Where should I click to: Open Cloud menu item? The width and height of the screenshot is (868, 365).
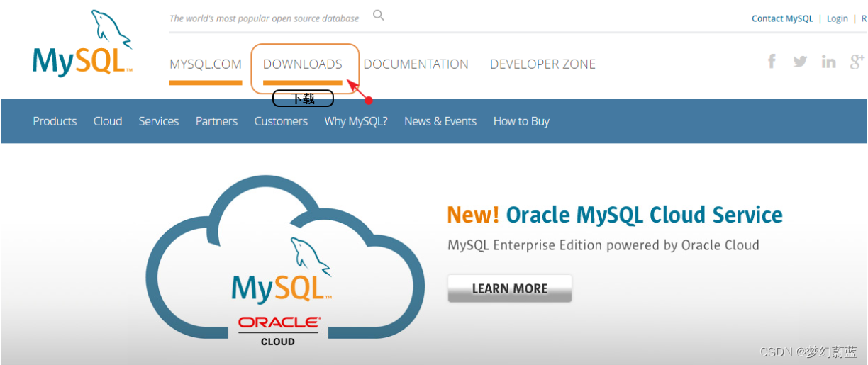point(108,121)
